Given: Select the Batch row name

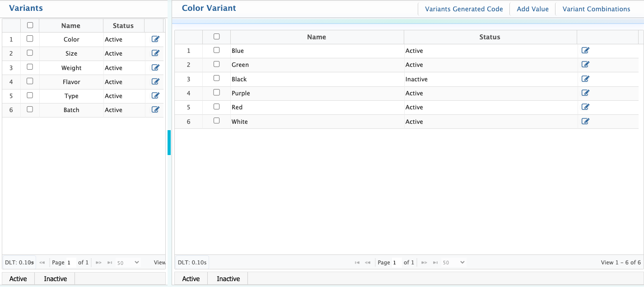Looking at the screenshot, I should (71, 110).
